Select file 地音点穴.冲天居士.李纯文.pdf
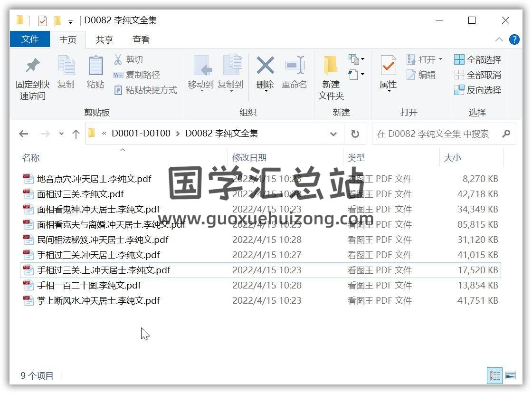Viewport: 532px width, 394px height. click(260, 179)
